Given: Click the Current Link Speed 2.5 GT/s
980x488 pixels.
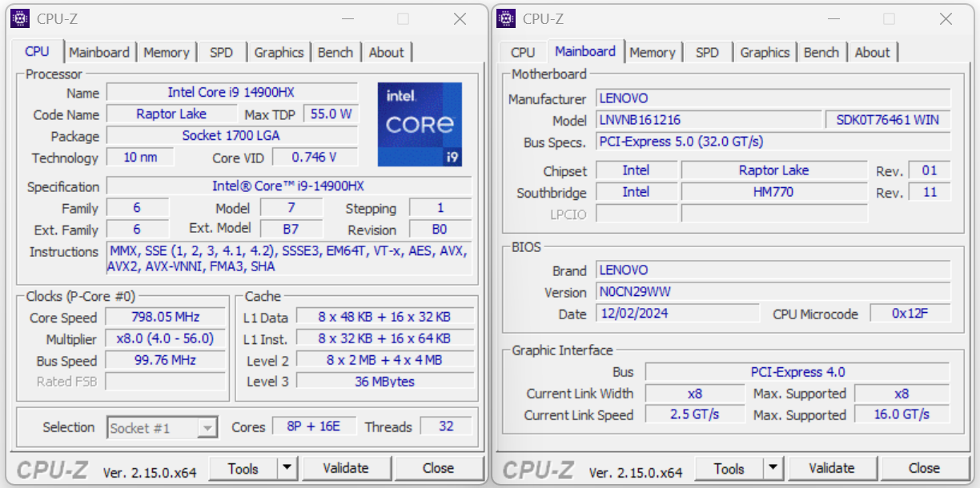Looking at the screenshot, I should (x=695, y=414).
